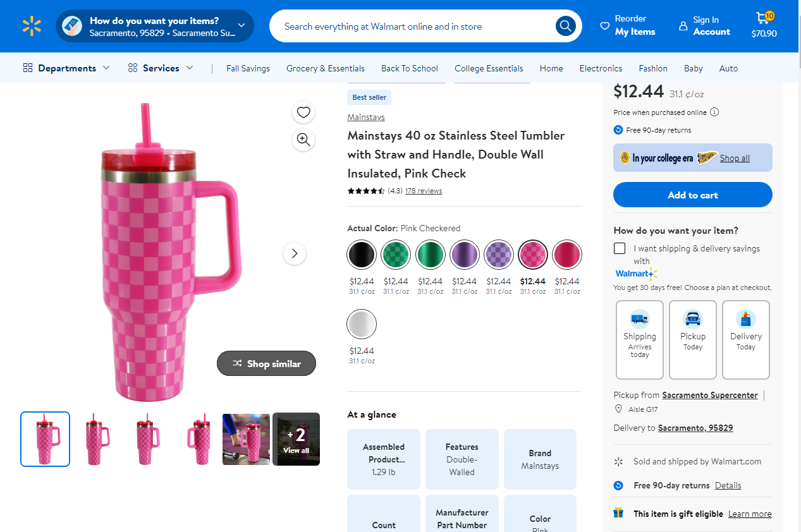Select the Pickup Today tile
801x532 pixels.
point(692,339)
